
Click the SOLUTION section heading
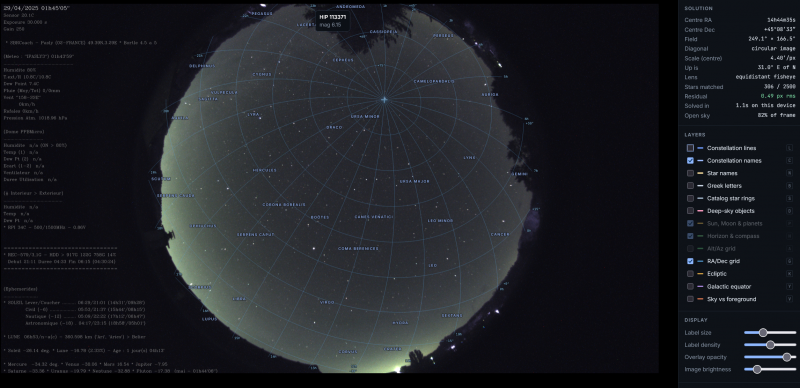click(x=698, y=8)
